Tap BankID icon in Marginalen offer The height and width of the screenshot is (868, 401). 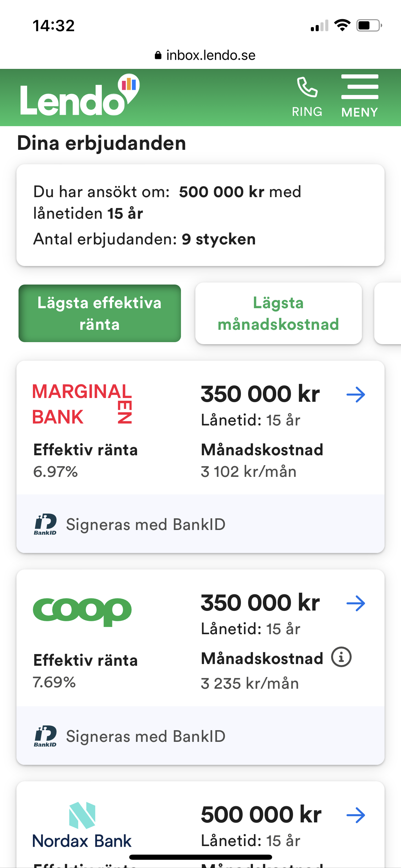[45, 525]
